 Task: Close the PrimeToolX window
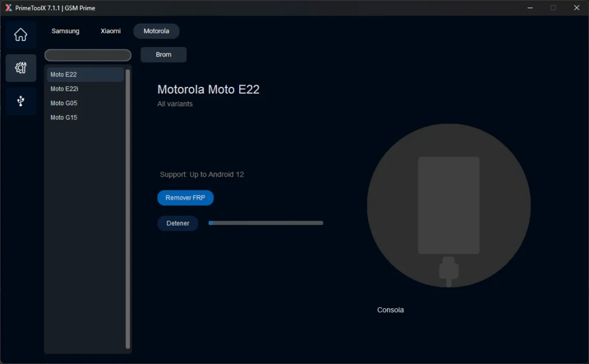tap(576, 8)
